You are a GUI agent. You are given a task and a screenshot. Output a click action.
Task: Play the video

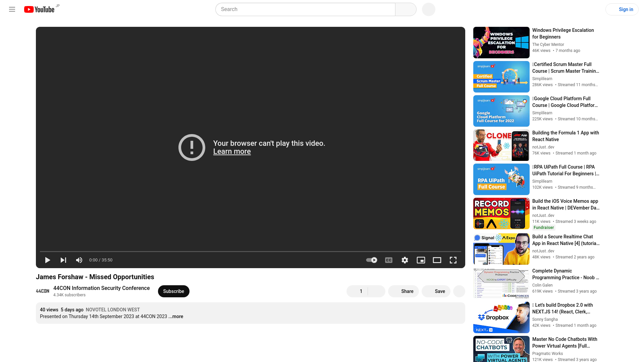click(47, 260)
